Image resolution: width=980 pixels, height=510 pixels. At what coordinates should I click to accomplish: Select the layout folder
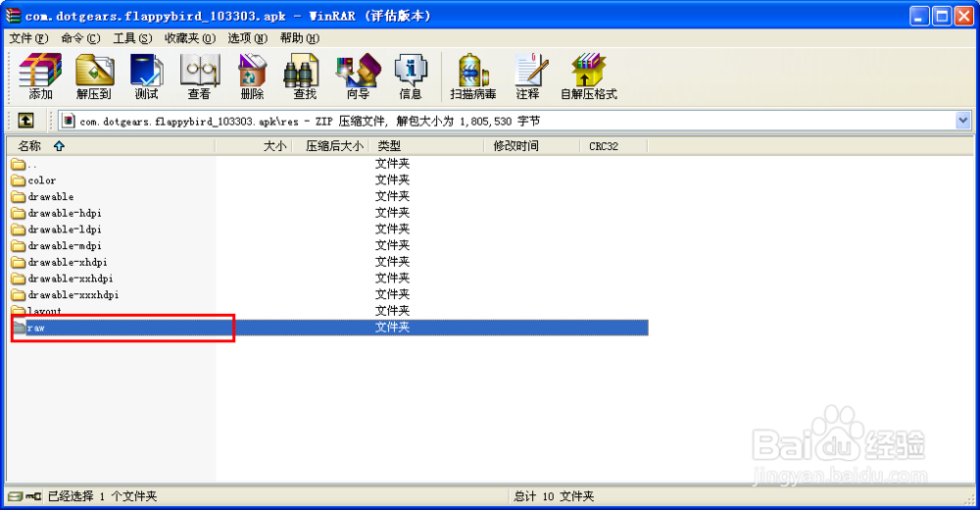(36, 310)
